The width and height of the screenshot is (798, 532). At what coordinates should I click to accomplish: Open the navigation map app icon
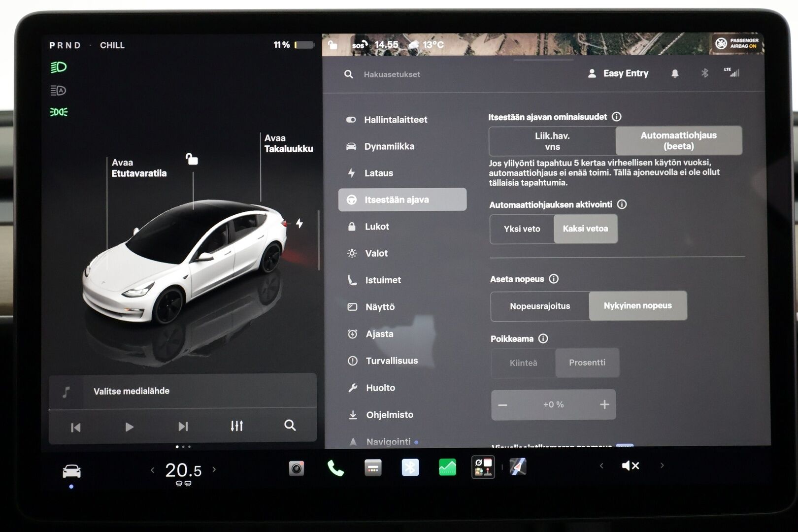click(x=518, y=466)
